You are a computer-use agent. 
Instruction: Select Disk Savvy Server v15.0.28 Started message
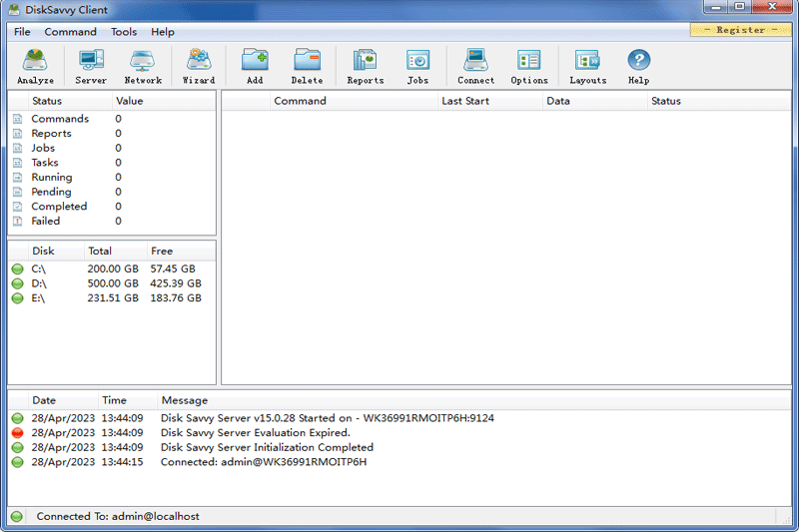[328, 418]
